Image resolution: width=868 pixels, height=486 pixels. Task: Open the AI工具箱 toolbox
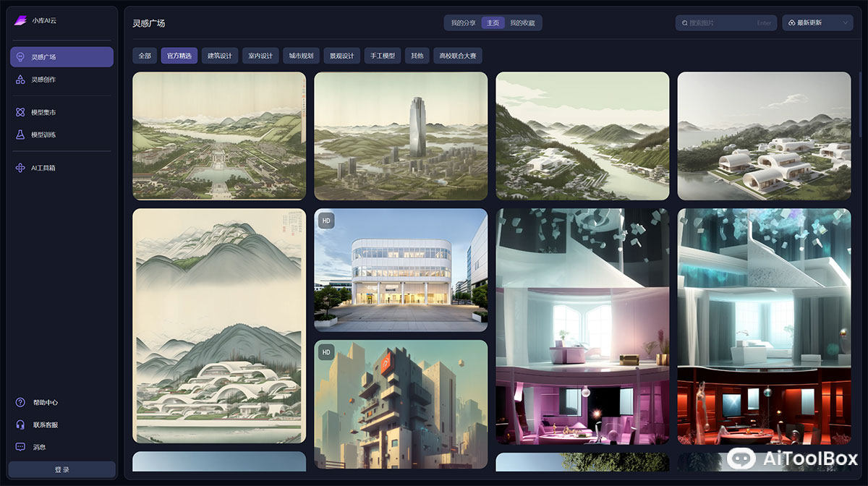pos(43,168)
